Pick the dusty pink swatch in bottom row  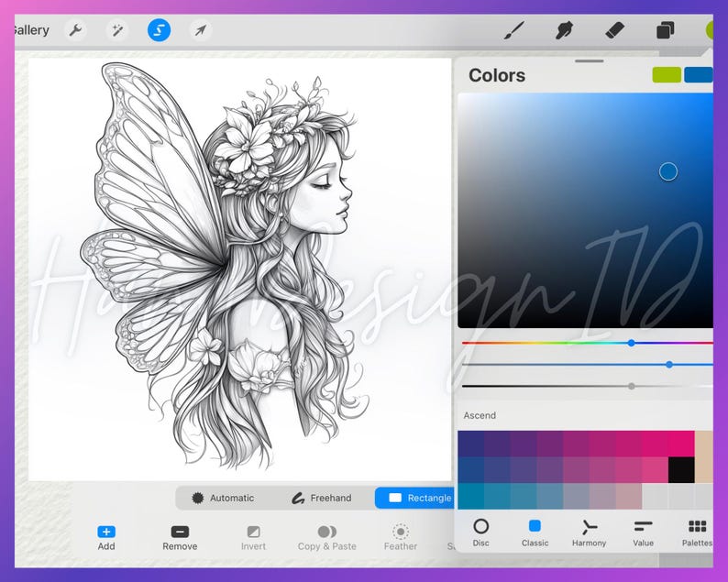(629, 496)
